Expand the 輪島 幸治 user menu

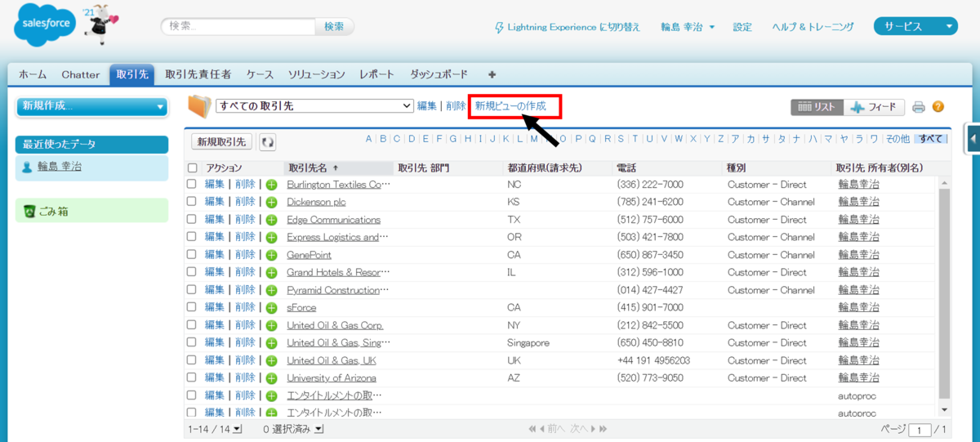coord(688,27)
